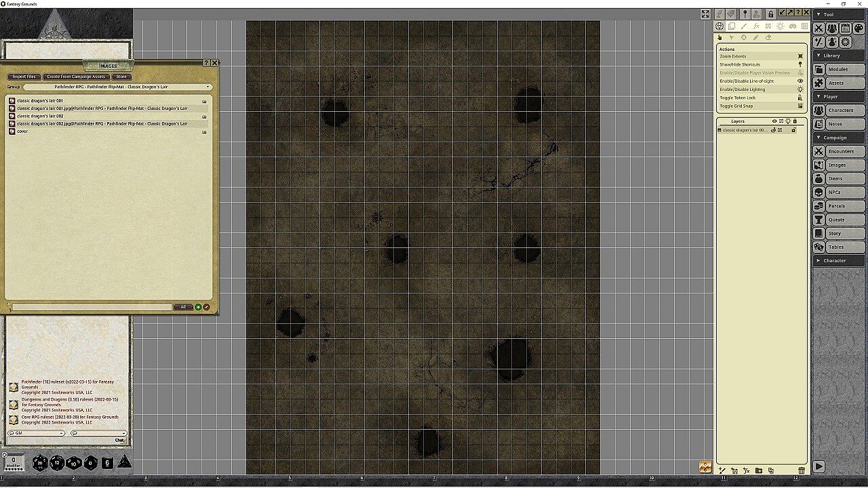This screenshot has height=488, width=868.
Task: Switch to the mask tab
Action: pos(793,26)
